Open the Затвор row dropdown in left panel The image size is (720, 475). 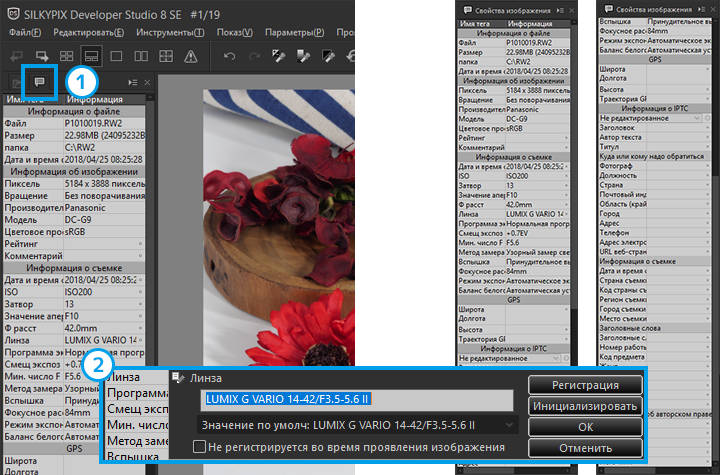140,304
